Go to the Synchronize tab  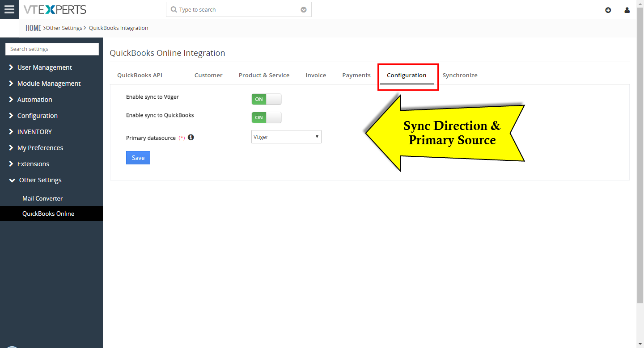coord(460,75)
